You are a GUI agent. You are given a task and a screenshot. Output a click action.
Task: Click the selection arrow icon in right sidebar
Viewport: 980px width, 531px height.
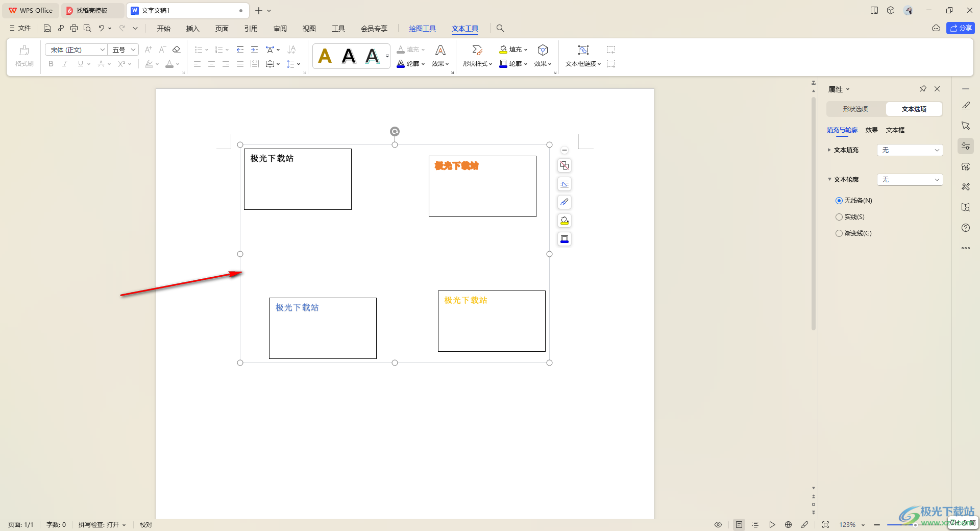tap(966, 126)
